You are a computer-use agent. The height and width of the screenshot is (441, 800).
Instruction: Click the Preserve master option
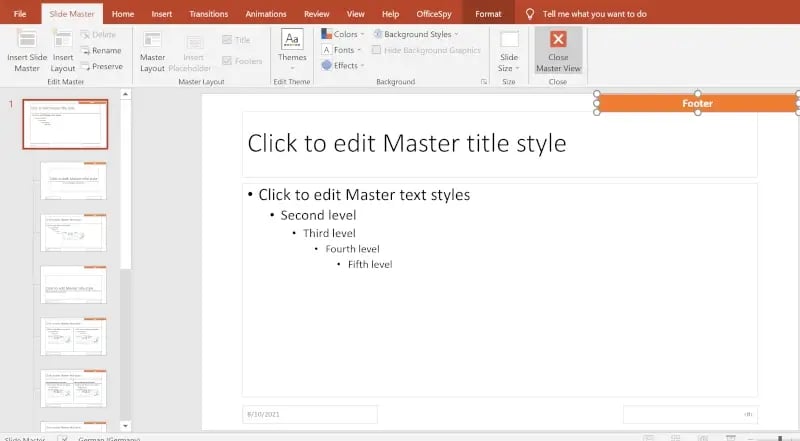point(102,66)
